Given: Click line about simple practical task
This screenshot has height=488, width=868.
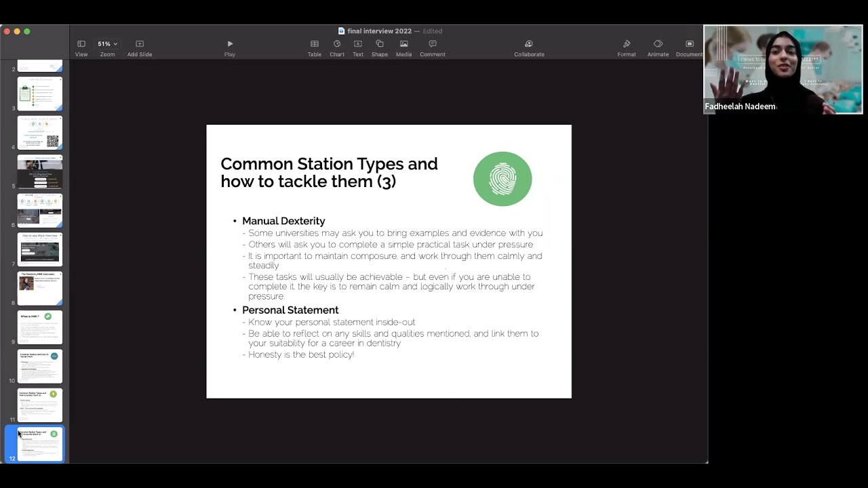Looking at the screenshot, I should point(391,245).
